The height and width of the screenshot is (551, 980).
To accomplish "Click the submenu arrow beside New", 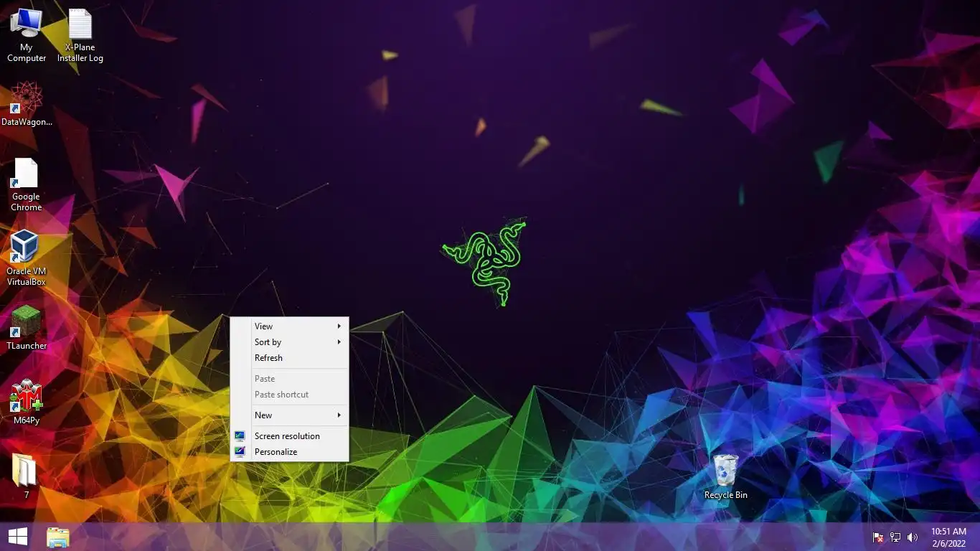I will 339,415.
